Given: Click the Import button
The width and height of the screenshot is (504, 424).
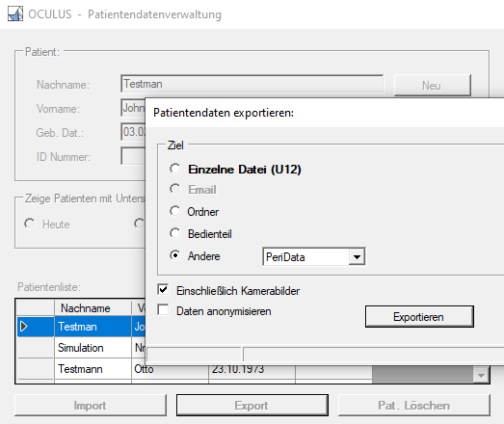Looking at the screenshot, I should (x=91, y=406).
